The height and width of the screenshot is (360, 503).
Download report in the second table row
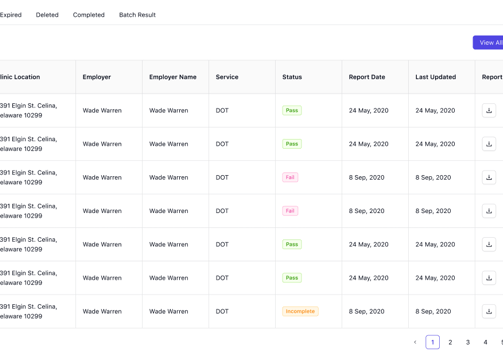click(x=489, y=144)
